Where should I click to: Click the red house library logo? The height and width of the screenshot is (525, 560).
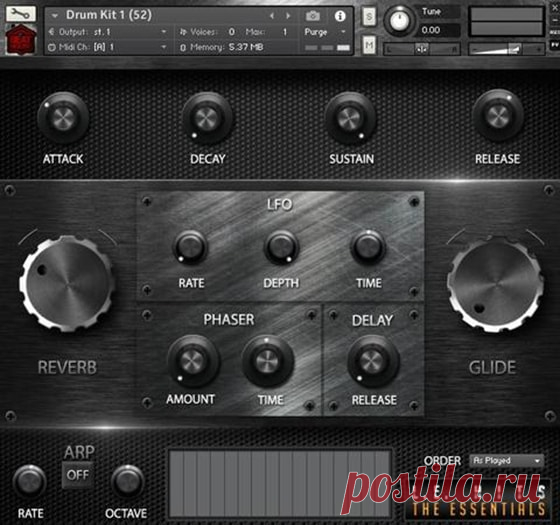[x=21, y=39]
